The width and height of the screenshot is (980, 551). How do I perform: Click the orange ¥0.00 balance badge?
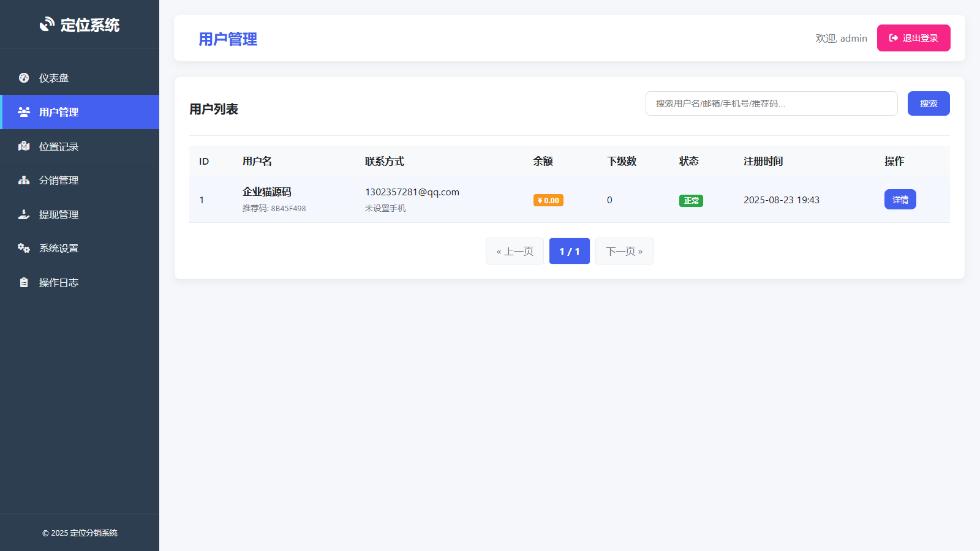pos(548,200)
